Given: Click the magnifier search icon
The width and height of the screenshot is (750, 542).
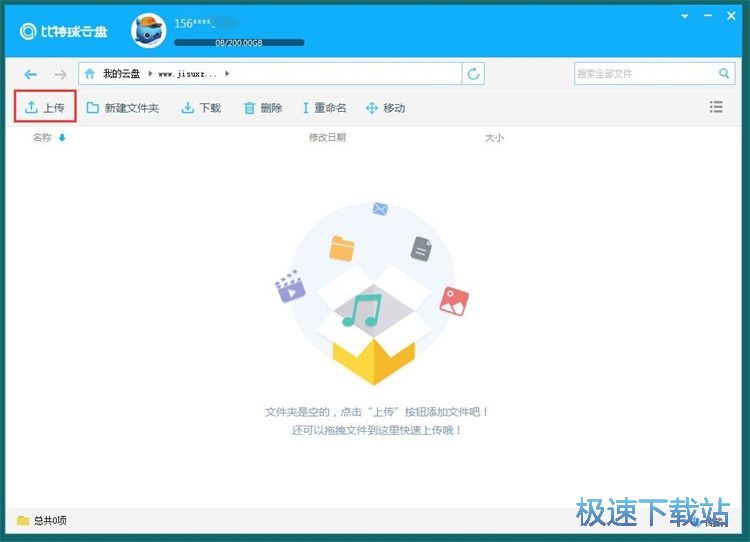Looking at the screenshot, I should tap(724, 73).
